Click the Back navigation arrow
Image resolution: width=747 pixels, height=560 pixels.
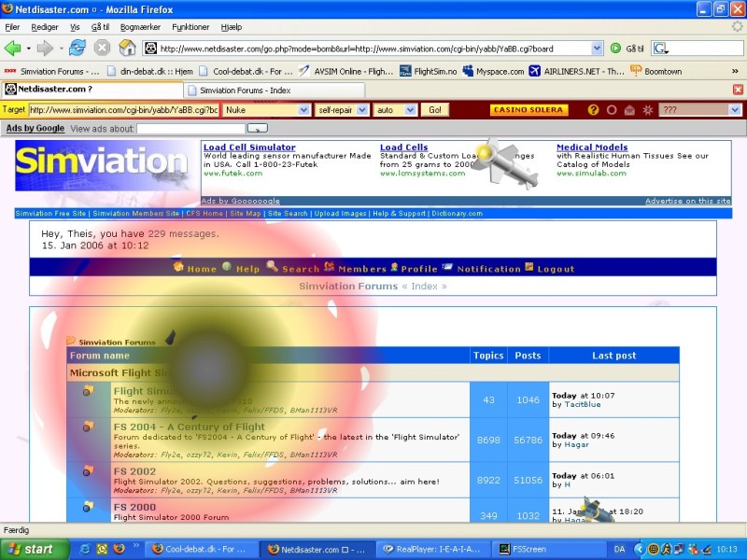[x=13, y=48]
